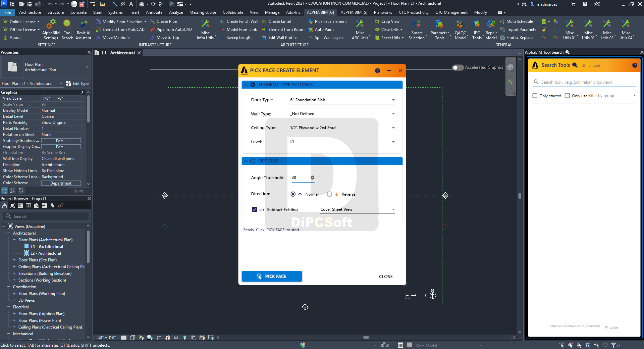644x349 pixels.
Task: Open Misc Infra Utils tool
Action: 205,30
